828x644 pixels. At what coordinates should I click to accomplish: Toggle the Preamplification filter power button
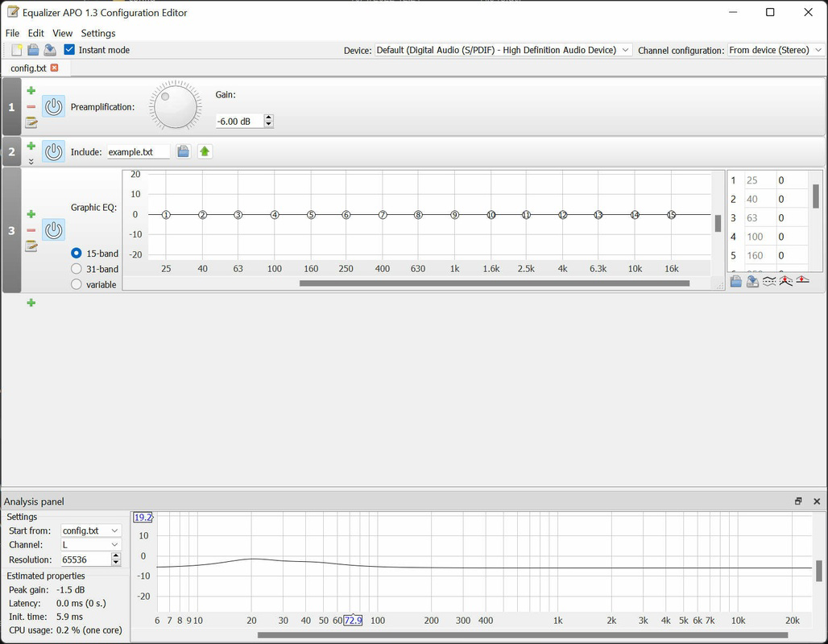54,106
